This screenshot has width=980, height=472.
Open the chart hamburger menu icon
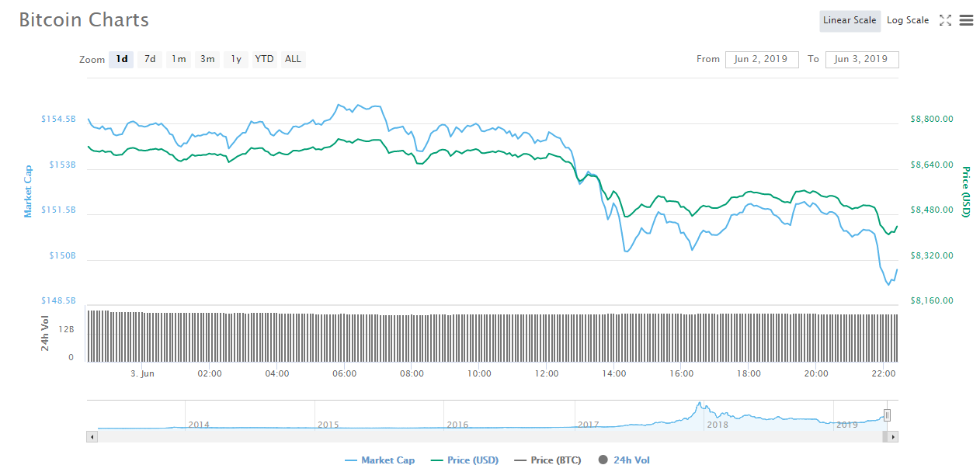[966, 21]
